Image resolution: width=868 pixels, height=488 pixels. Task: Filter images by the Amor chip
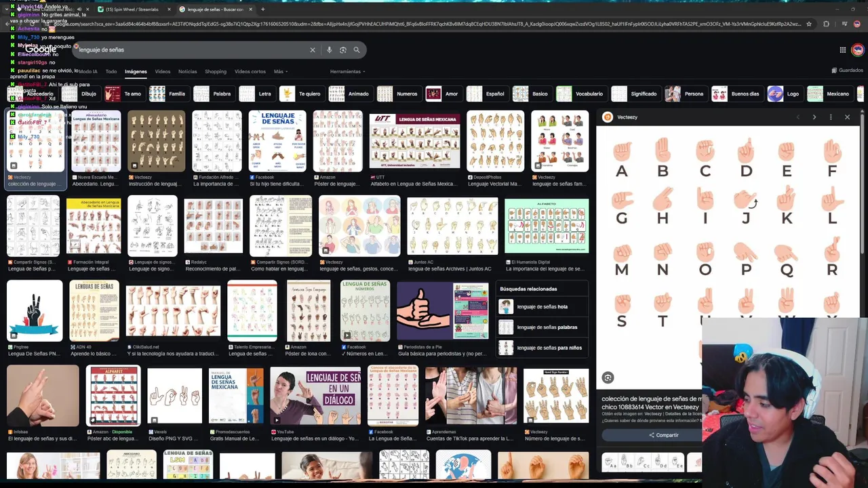point(443,94)
